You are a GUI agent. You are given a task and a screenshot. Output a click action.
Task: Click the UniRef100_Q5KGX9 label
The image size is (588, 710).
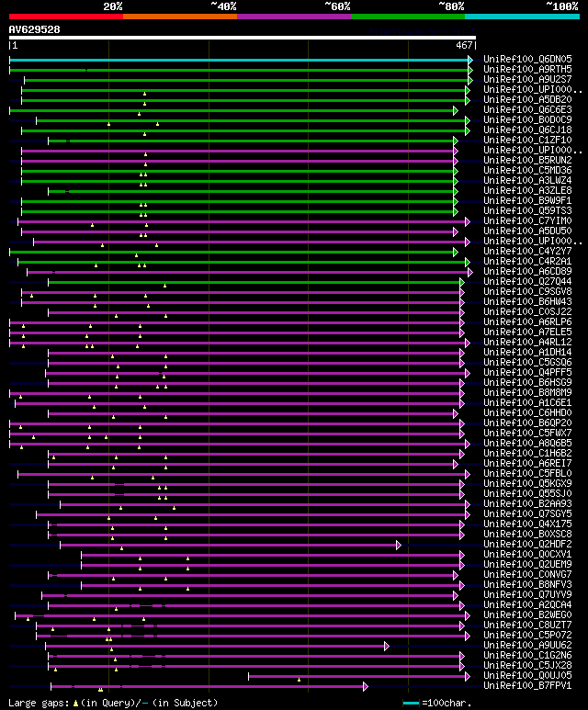point(527,484)
